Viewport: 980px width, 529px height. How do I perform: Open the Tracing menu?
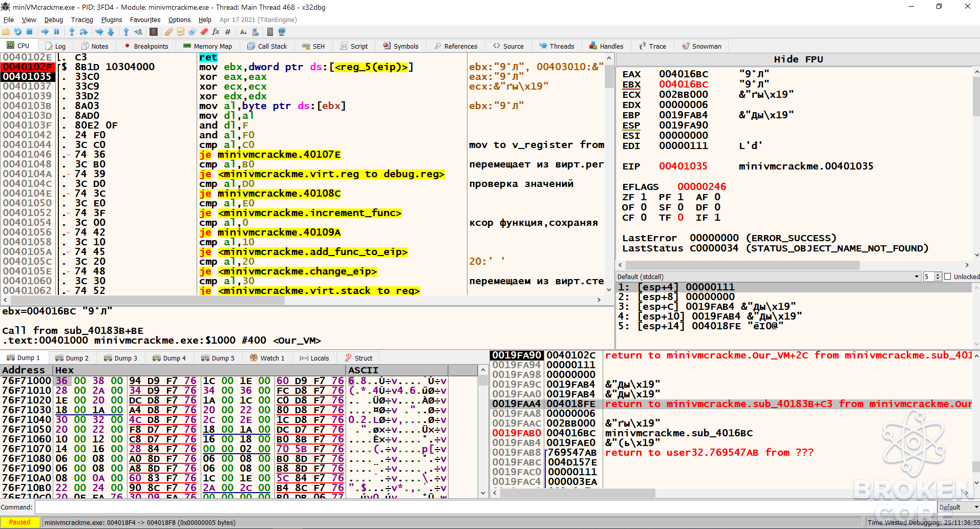(x=82, y=19)
